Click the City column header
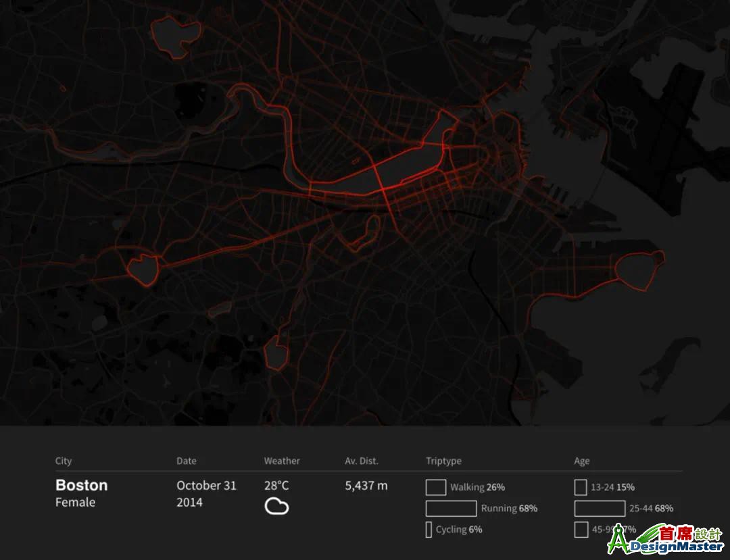Viewport: 730px width, 560px height. (64, 461)
